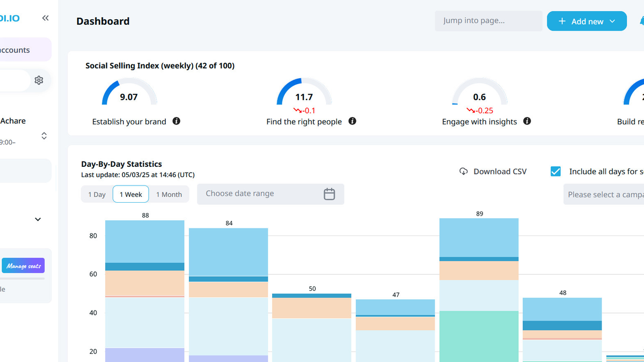Open calendar icon in date range field
This screenshot has width=644, height=362.
pyautogui.click(x=330, y=194)
